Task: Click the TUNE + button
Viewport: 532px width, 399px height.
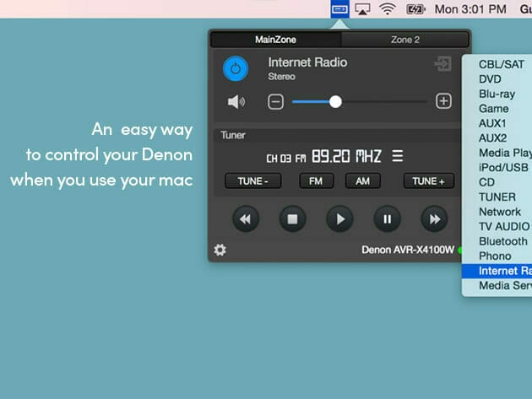Action: (x=429, y=181)
